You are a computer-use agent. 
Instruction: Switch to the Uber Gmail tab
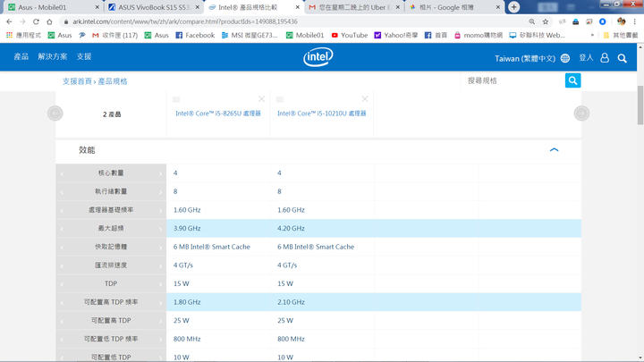pyautogui.click(x=352, y=7)
